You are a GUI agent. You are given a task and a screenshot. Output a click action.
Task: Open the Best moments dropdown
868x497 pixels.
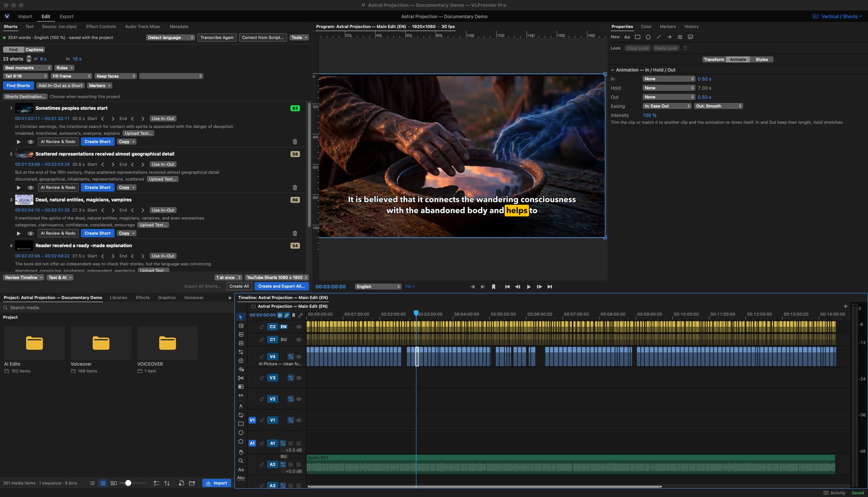tap(27, 68)
